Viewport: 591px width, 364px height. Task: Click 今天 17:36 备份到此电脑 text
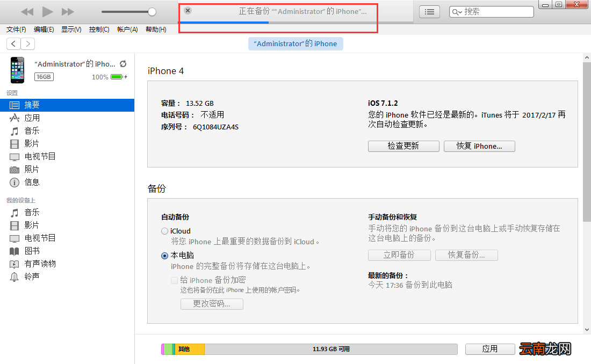coord(410,285)
